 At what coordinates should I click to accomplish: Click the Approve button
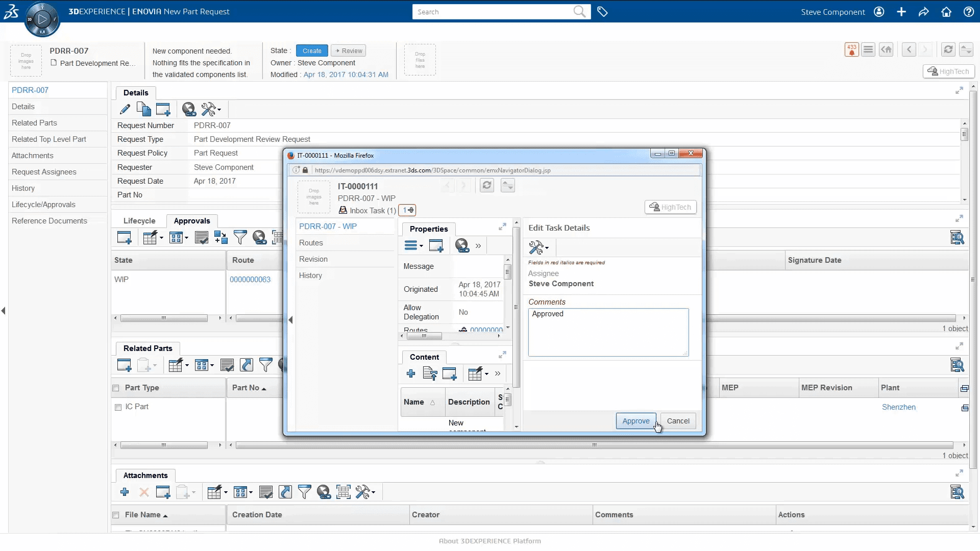(x=635, y=421)
